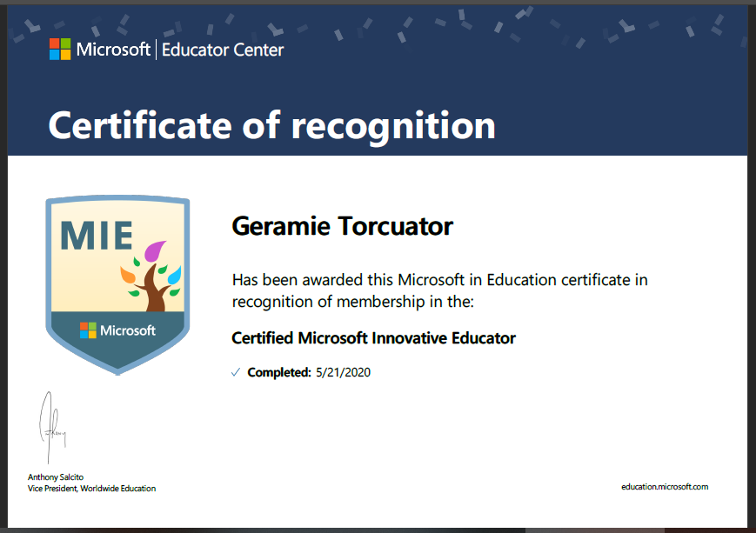Click the Vice President, Worldwide Education text

click(91, 488)
